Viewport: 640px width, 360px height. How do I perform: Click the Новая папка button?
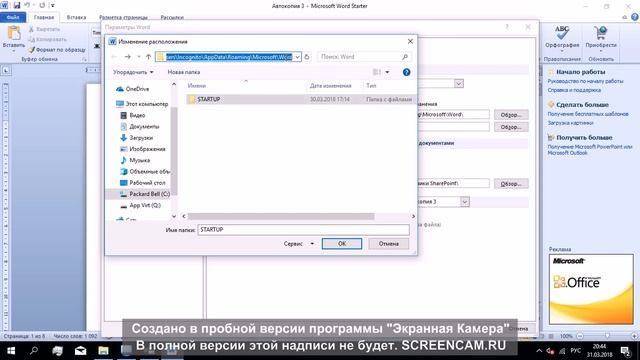[x=184, y=72]
